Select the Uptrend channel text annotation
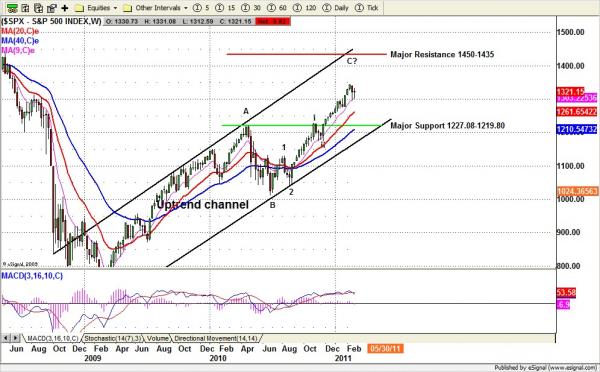The height and width of the screenshot is (372, 600). (202, 205)
